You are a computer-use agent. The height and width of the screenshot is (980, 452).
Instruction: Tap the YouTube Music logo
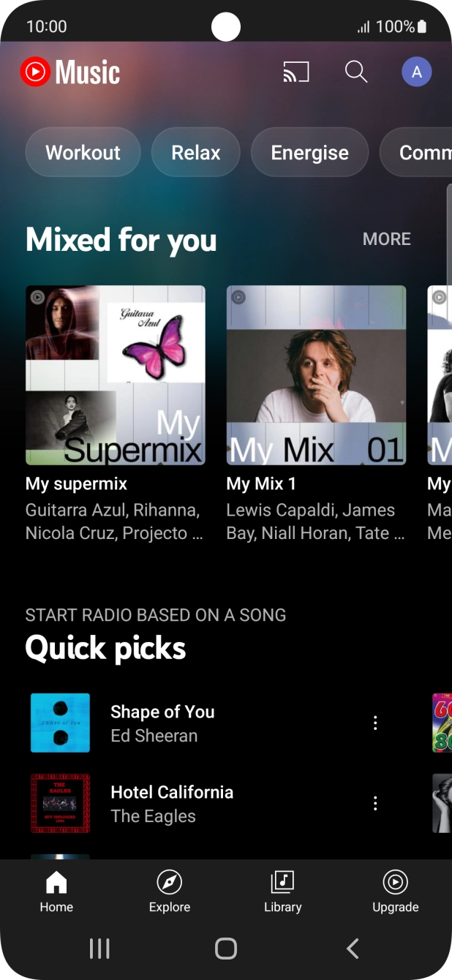(x=70, y=72)
